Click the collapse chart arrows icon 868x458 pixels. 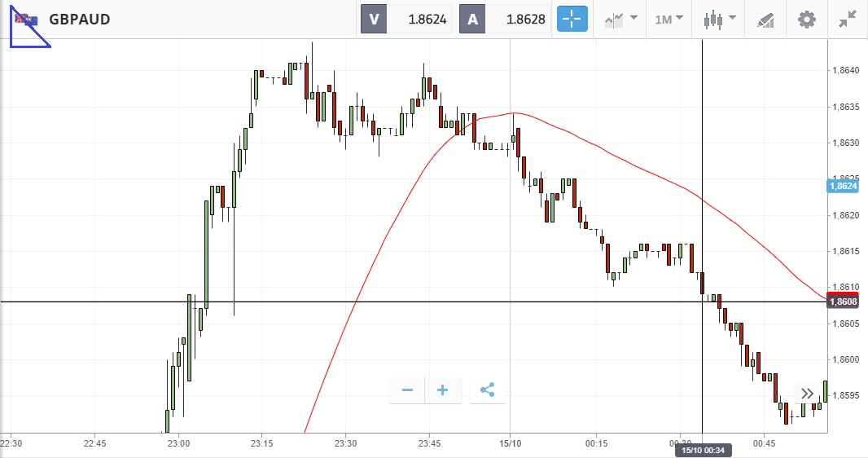coord(848,19)
